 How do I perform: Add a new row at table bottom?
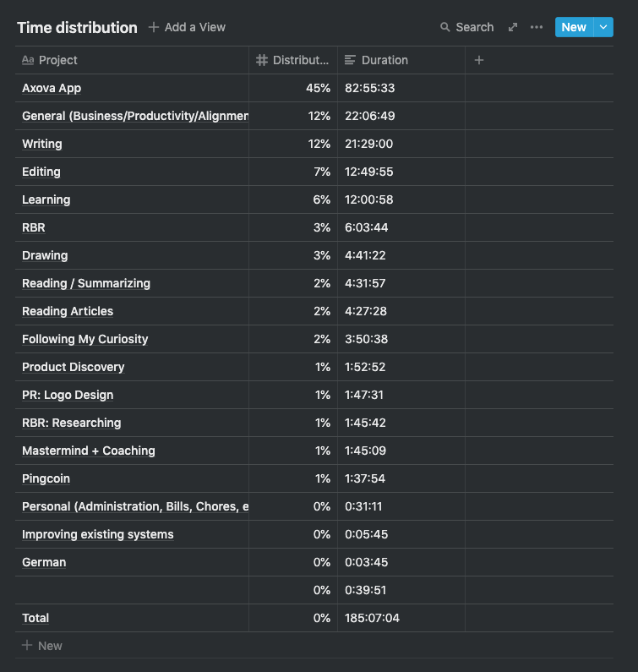coord(42,646)
